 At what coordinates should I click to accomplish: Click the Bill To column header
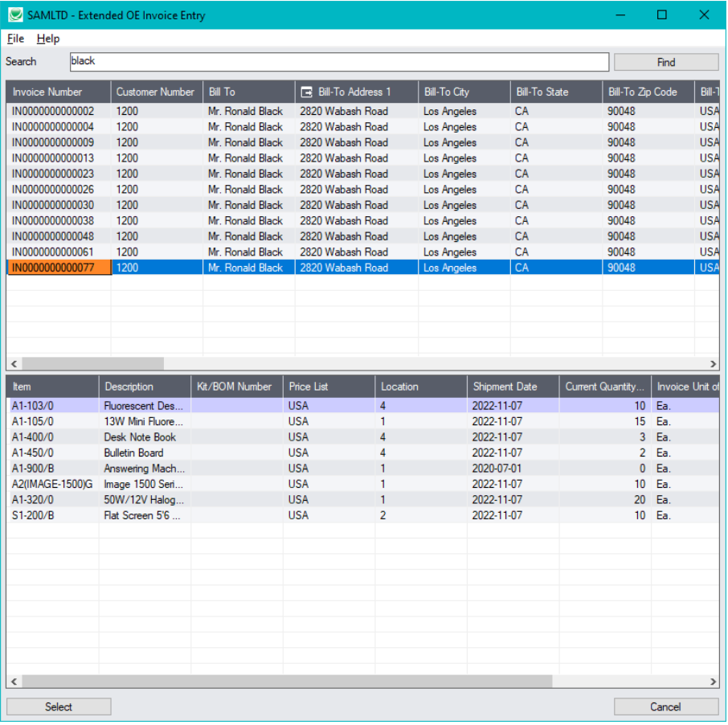(x=249, y=92)
